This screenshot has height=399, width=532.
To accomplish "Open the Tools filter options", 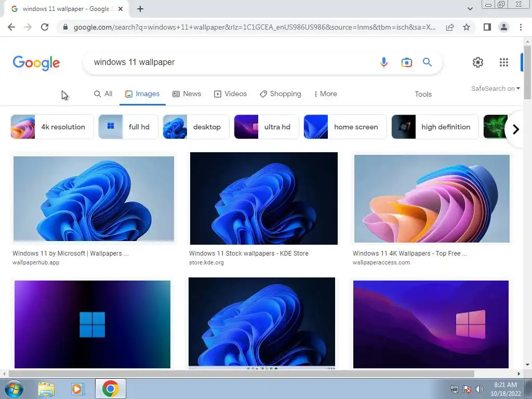I will click(x=423, y=95).
